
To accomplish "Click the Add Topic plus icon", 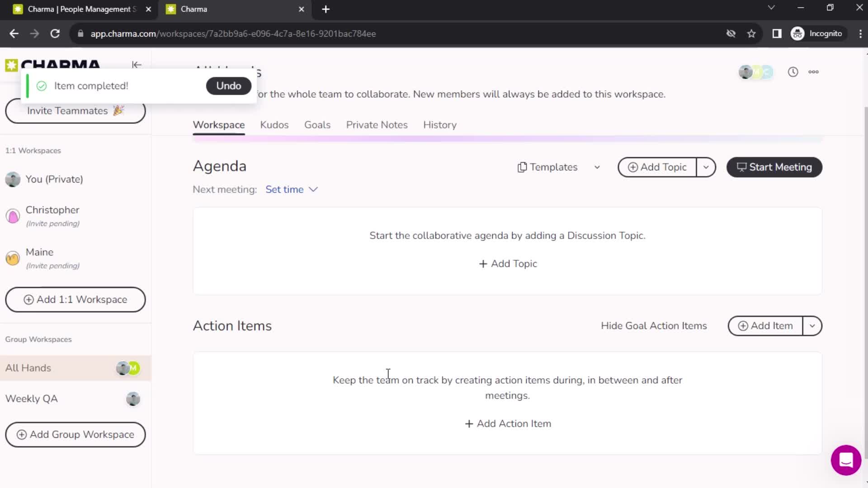I will click(x=482, y=263).
